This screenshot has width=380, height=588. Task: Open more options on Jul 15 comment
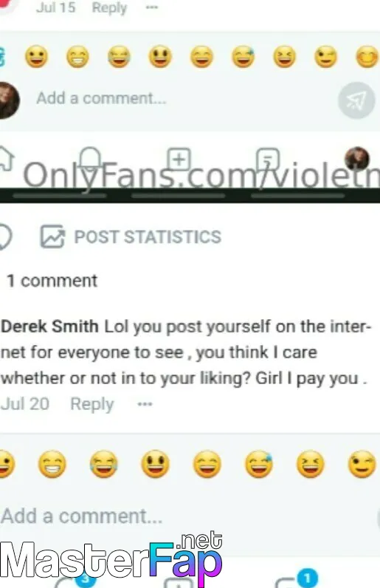point(151,7)
